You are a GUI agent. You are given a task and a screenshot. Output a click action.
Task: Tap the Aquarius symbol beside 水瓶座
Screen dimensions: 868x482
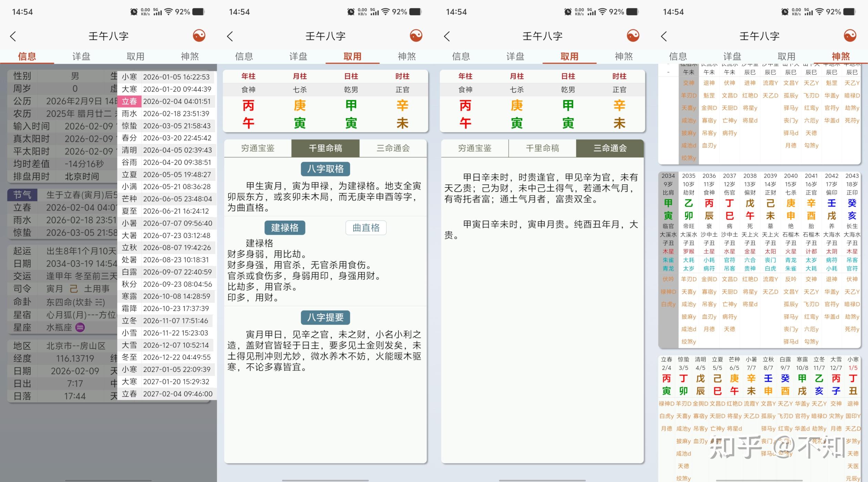pyautogui.click(x=80, y=327)
